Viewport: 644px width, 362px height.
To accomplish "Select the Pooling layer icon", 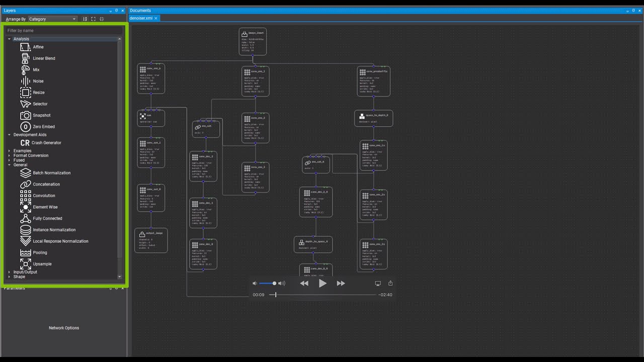I will [25, 252].
